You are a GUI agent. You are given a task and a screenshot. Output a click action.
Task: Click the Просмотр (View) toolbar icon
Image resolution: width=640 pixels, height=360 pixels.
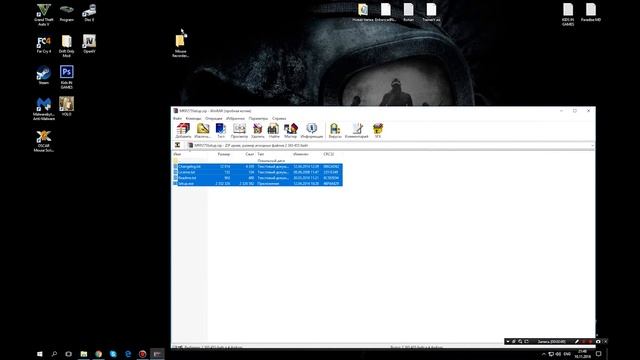tap(239, 131)
